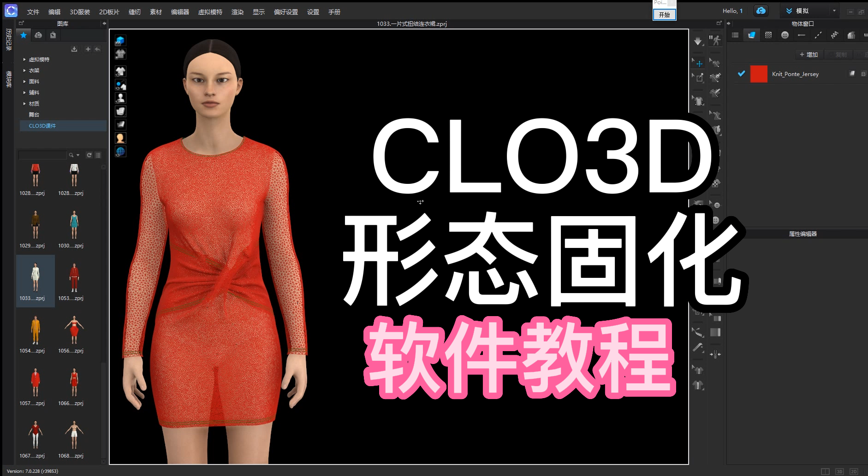This screenshot has height=476, width=868.
Task: Open the 虚拟模特 menu
Action: [x=210, y=12]
